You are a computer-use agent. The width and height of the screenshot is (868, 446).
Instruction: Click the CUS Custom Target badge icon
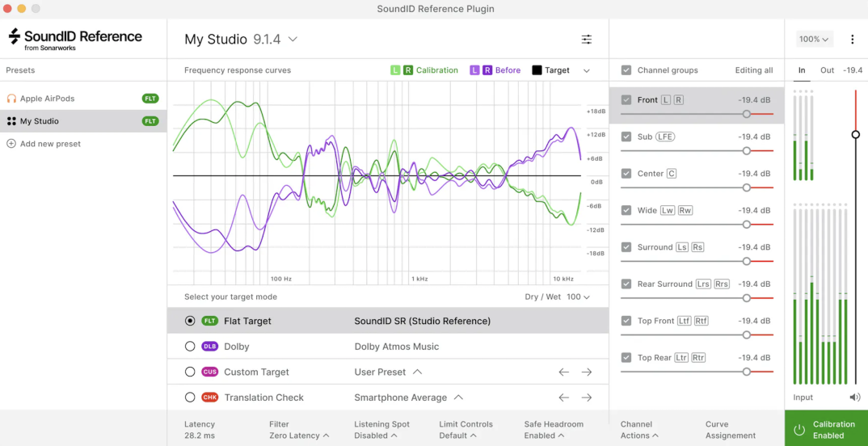coord(210,372)
